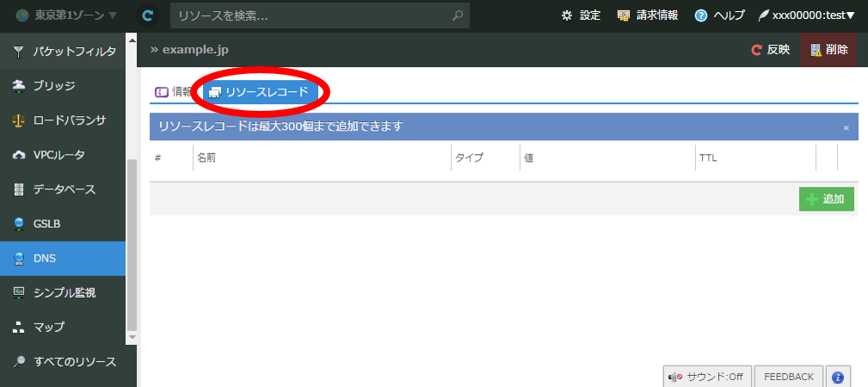Select the Resource Record (リソースレコード) tab
The height and width of the screenshot is (387, 868).
[258, 92]
